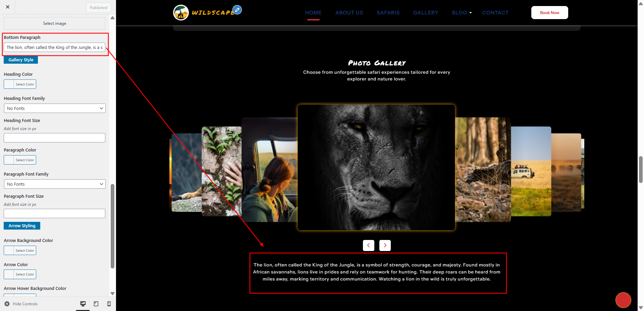The height and width of the screenshot is (311, 644).
Task: Switch to desktop preview device icon
Action: [83, 304]
